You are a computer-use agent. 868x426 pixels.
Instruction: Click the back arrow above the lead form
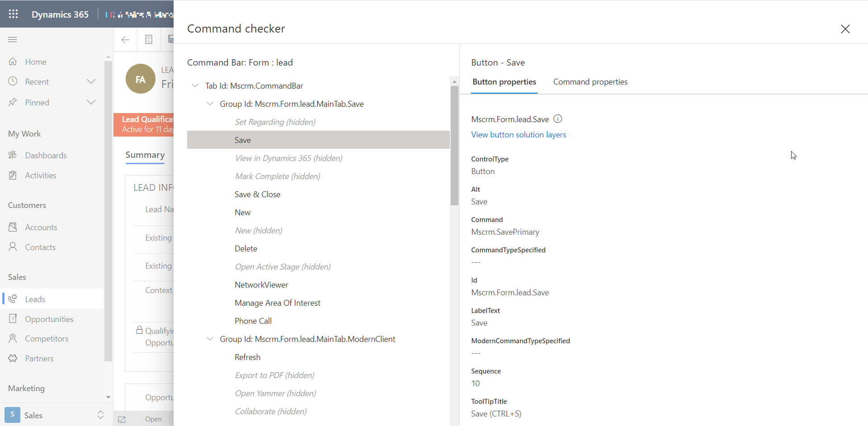[125, 39]
